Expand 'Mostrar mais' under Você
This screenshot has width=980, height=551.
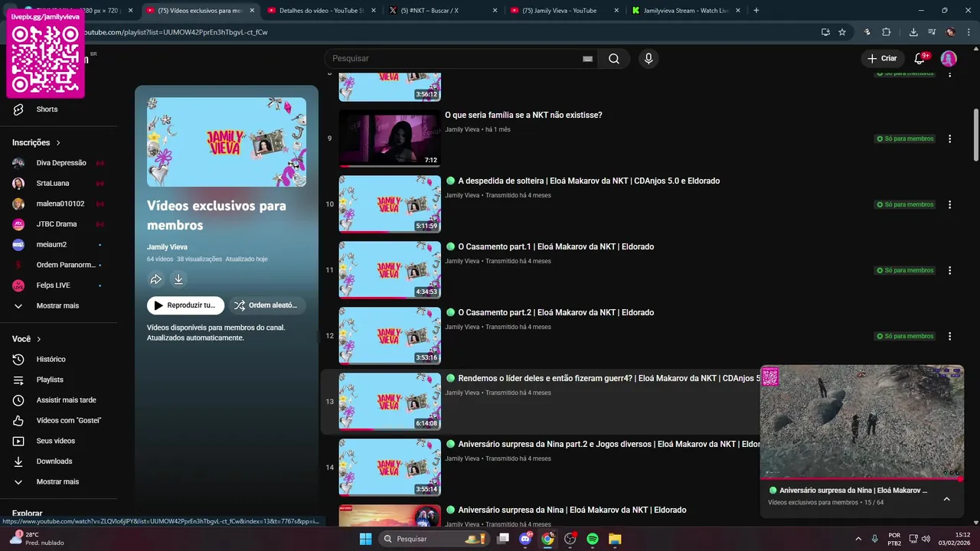(58, 482)
